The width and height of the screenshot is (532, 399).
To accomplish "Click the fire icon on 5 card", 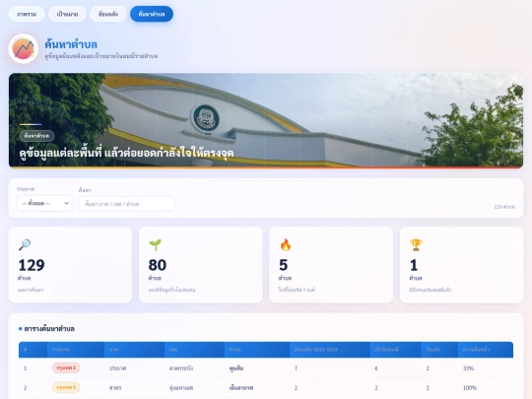I will click(x=286, y=244).
